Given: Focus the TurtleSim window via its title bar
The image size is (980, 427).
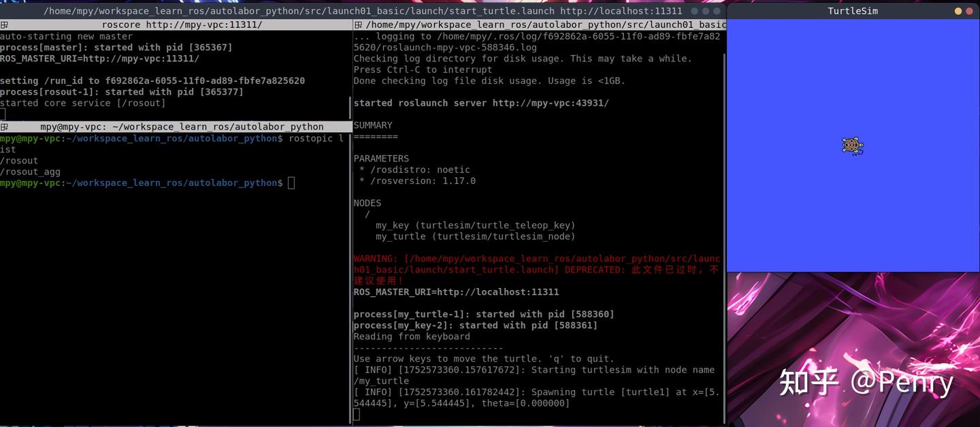Looking at the screenshot, I should pyautogui.click(x=852, y=11).
